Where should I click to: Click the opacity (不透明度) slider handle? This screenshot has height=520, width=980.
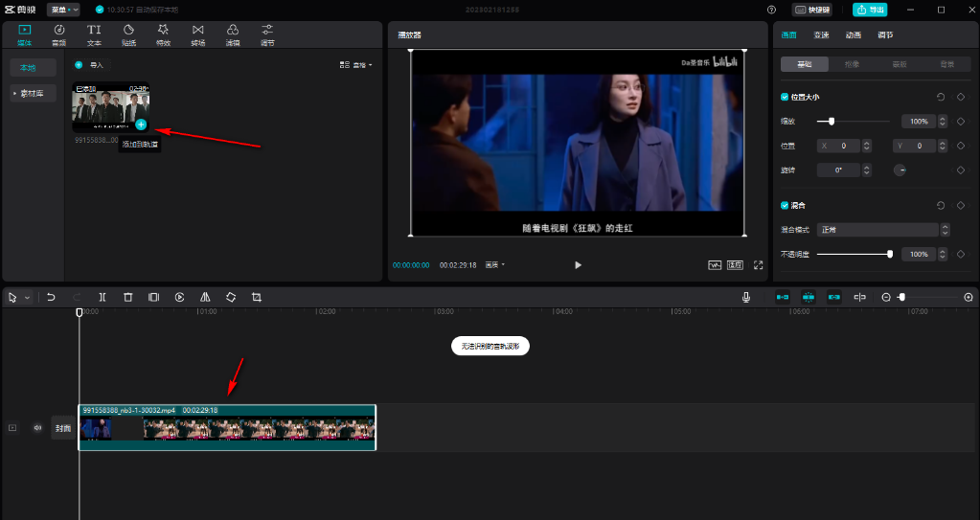[889, 254]
